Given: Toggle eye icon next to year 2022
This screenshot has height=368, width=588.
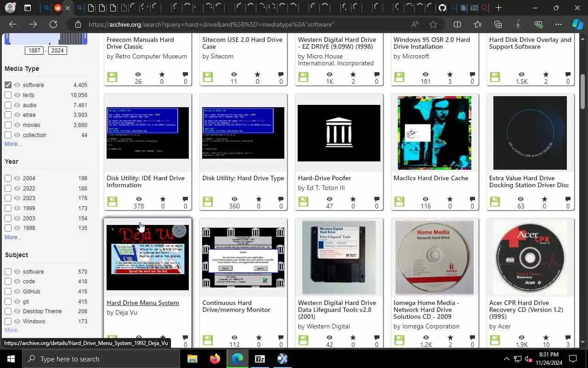Looking at the screenshot, I should (17, 188).
